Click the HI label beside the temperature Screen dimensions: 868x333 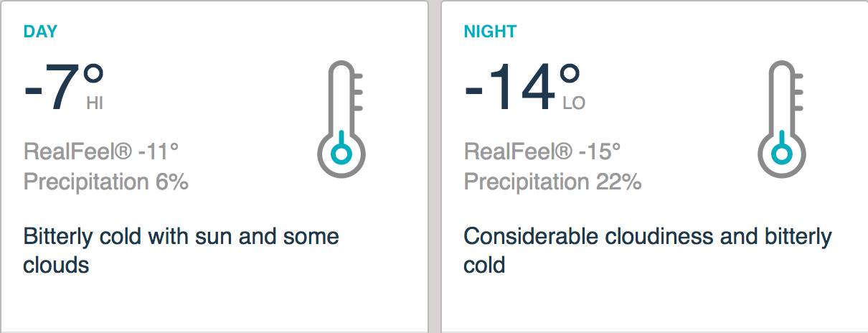[95, 104]
